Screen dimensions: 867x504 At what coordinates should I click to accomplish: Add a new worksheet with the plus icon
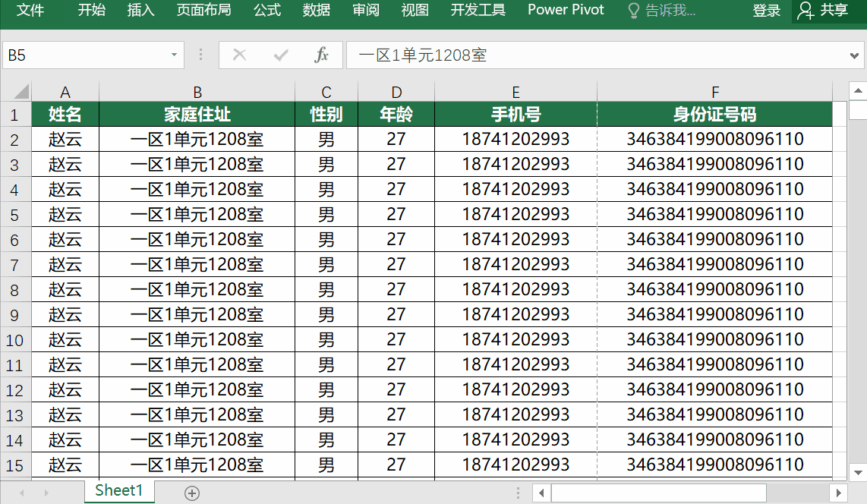[191, 492]
